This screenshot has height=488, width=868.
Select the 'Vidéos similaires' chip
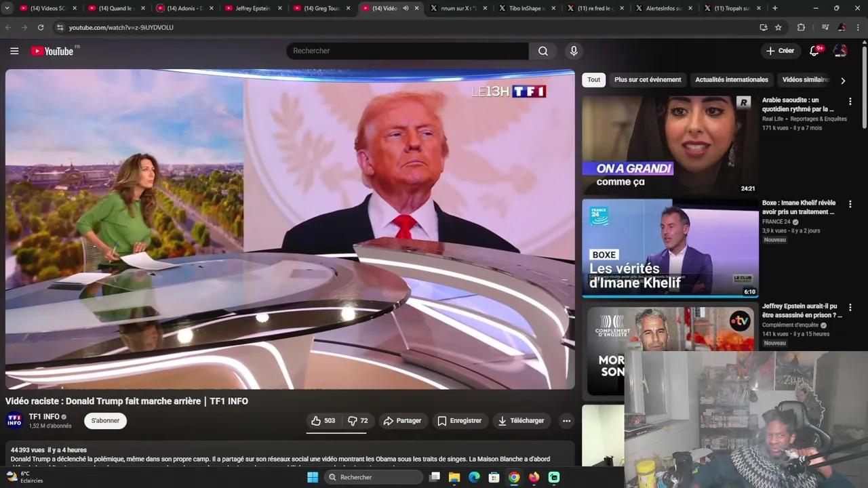coord(806,80)
